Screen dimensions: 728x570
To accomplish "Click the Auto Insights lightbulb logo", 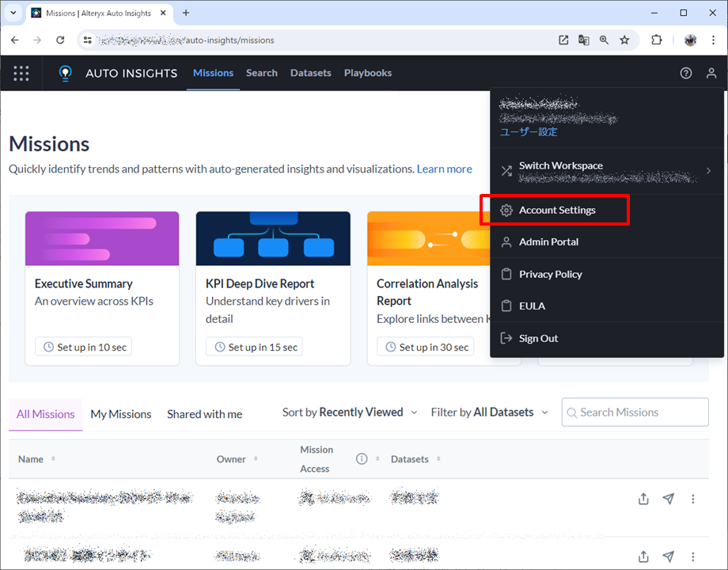I will 66,73.
